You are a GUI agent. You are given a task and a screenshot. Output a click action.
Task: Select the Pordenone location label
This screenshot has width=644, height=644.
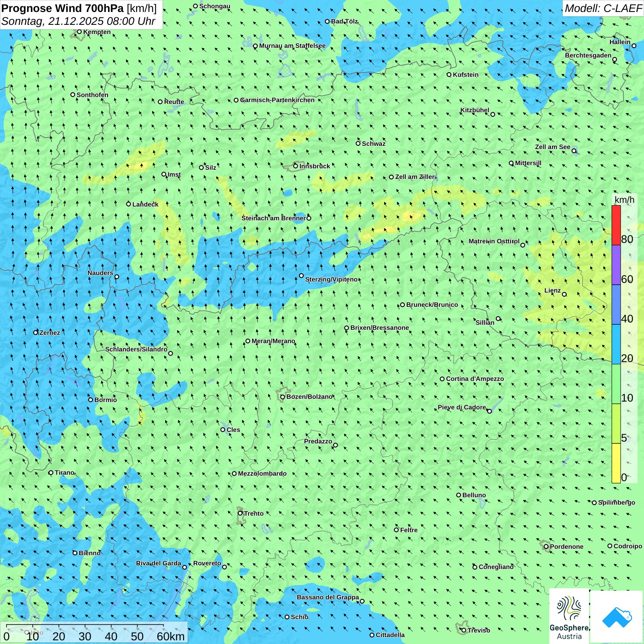click(x=567, y=546)
